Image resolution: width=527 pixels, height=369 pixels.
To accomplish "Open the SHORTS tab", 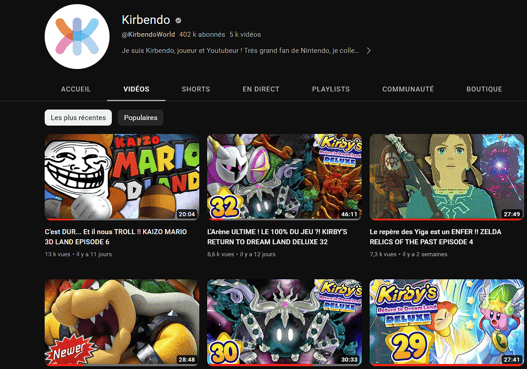I will (x=196, y=89).
